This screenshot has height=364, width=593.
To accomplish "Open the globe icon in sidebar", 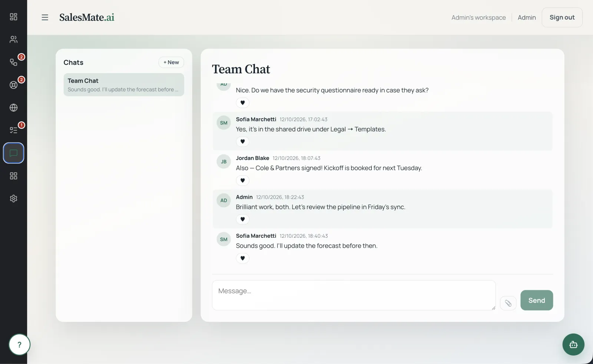I will pos(13,107).
